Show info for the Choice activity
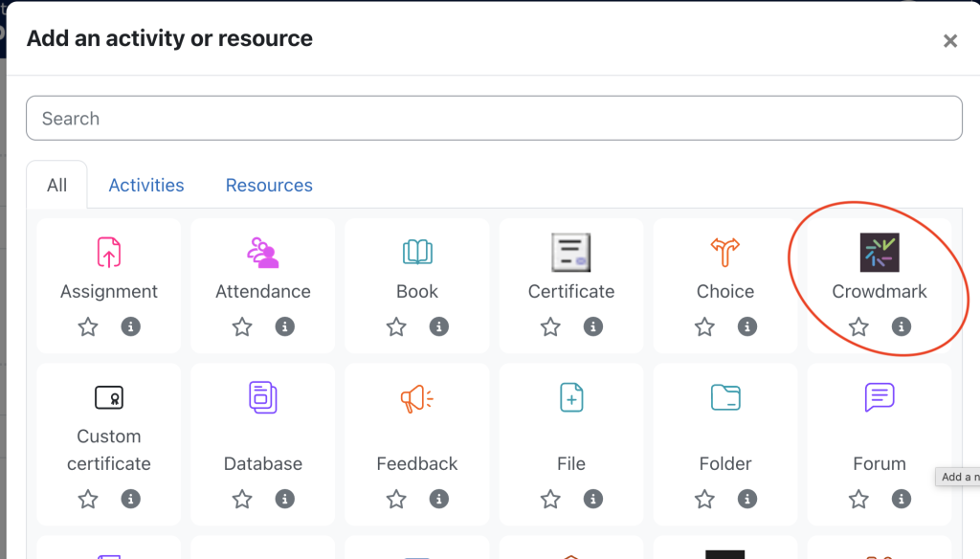Image resolution: width=980 pixels, height=559 pixels. pyautogui.click(x=747, y=326)
